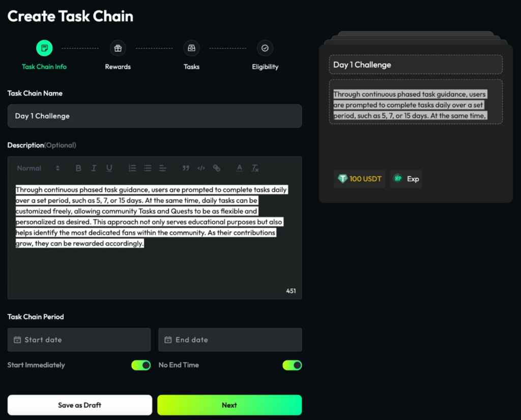This screenshot has width=521, height=420.
Task: Click the underline formatting icon
Action: (109, 168)
